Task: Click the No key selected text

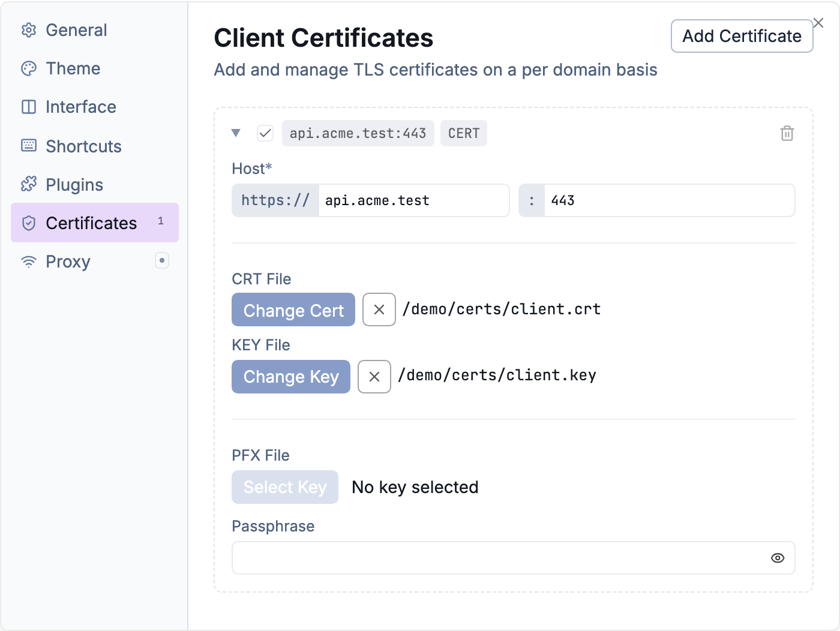Action: point(415,487)
